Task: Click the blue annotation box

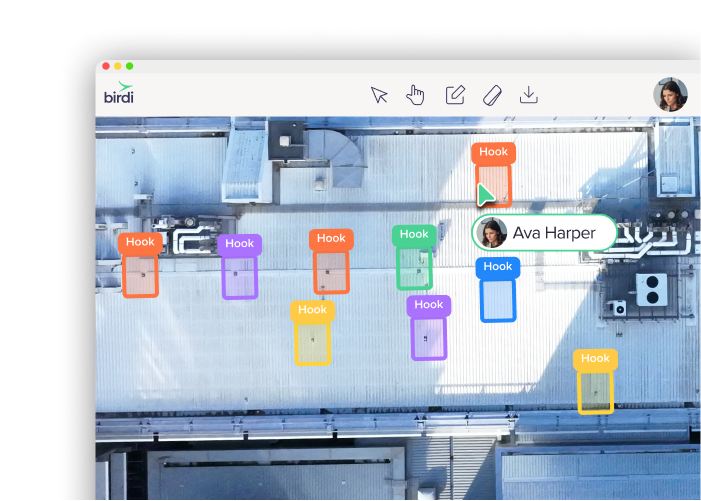Action: [498, 299]
